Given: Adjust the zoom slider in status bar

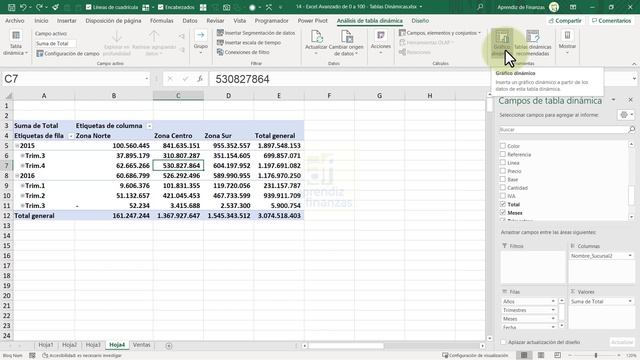Looking at the screenshot, I should click(596, 356).
